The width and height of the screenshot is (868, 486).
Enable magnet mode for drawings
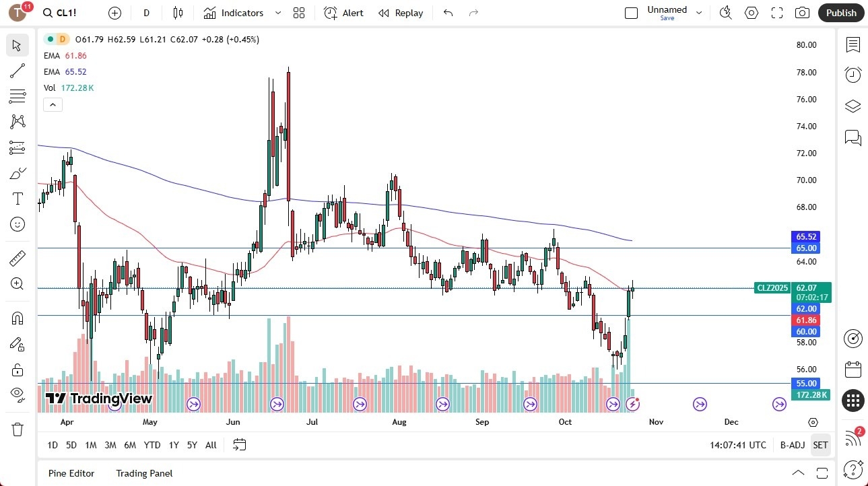coord(18,318)
